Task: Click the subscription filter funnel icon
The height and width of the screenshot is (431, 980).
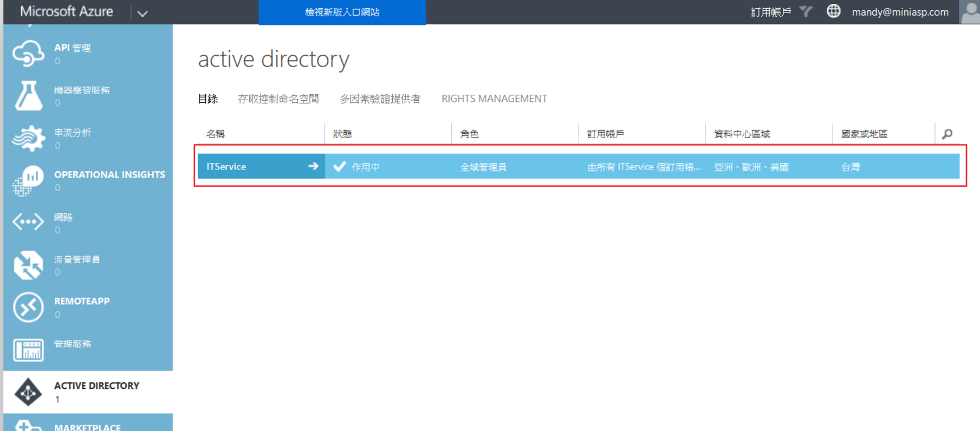Action: [806, 11]
